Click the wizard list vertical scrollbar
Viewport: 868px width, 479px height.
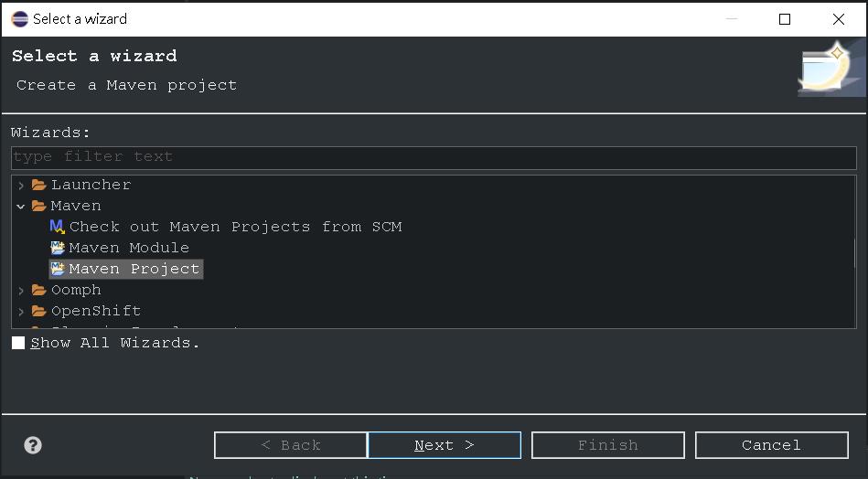[854, 251]
